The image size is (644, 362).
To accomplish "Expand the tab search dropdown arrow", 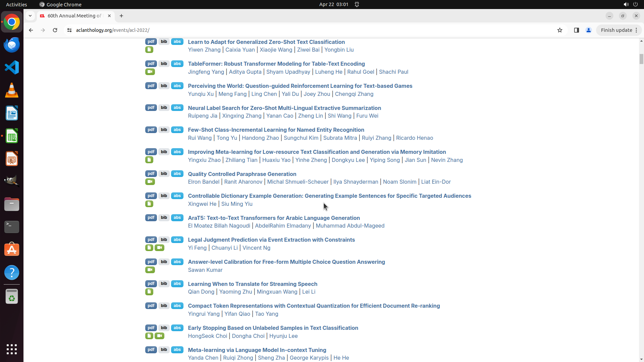I will coord(30,16).
